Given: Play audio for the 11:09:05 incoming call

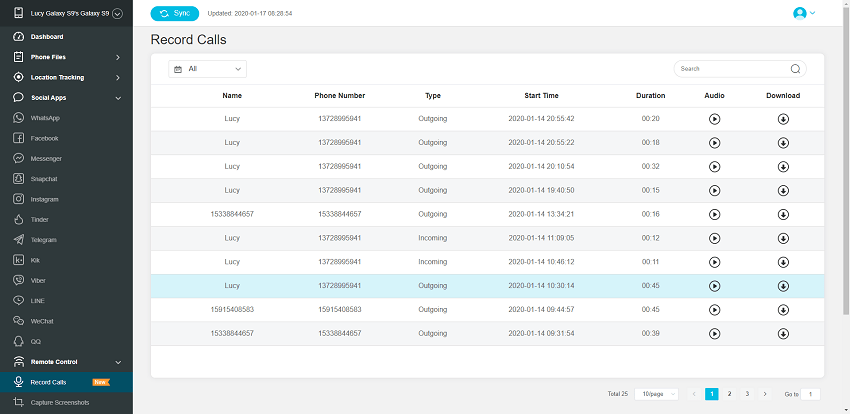Looking at the screenshot, I should (x=714, y=238).
